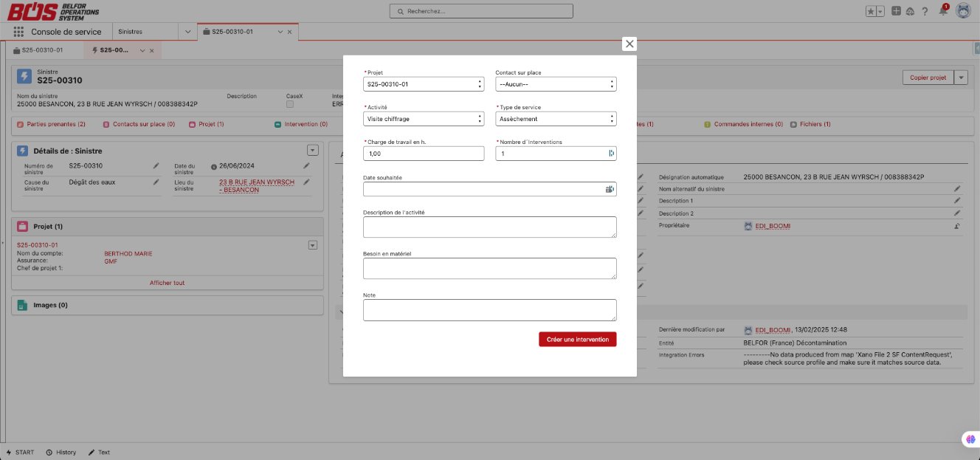The width and height of the screenshot is (980, 460).
Task: Click the Note textarea
Action: (489, 310)
